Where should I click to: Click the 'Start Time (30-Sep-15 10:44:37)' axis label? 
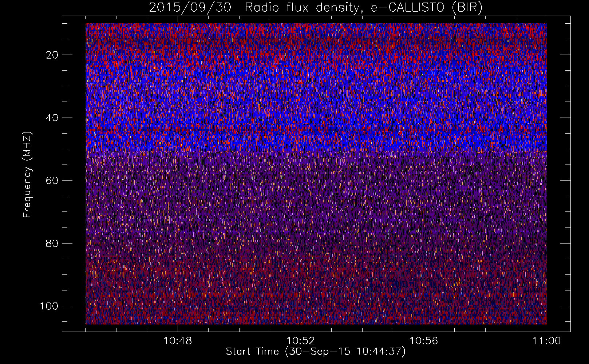pyautogui.click(x=316, y=352)
